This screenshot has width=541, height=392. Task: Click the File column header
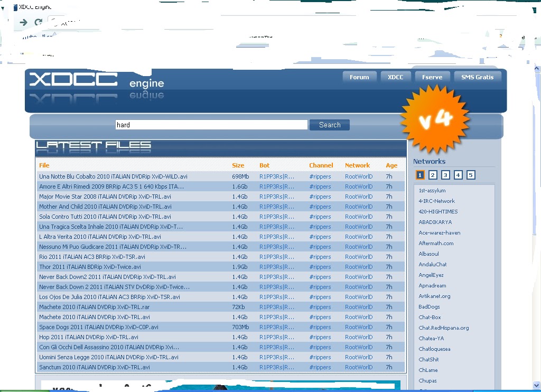[44, 165]
